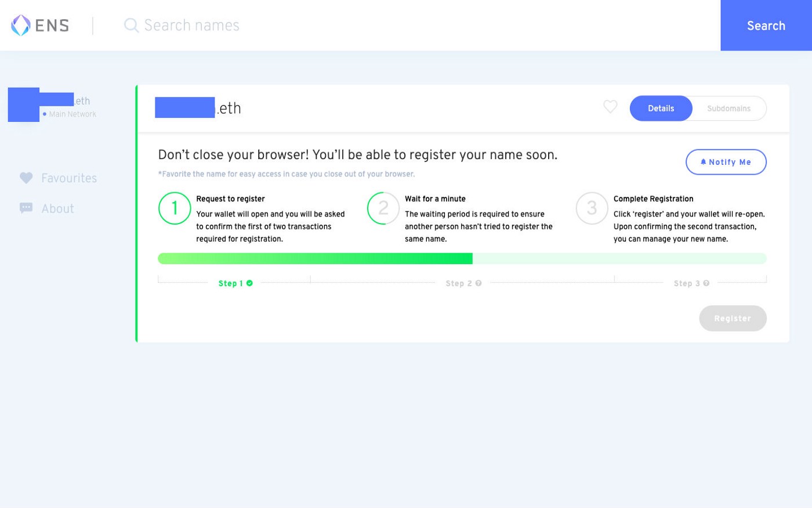The height and width of the screenshot is (508, 812).
Task: Click the About speech bubble icon
Action: [x=26, y=208]
